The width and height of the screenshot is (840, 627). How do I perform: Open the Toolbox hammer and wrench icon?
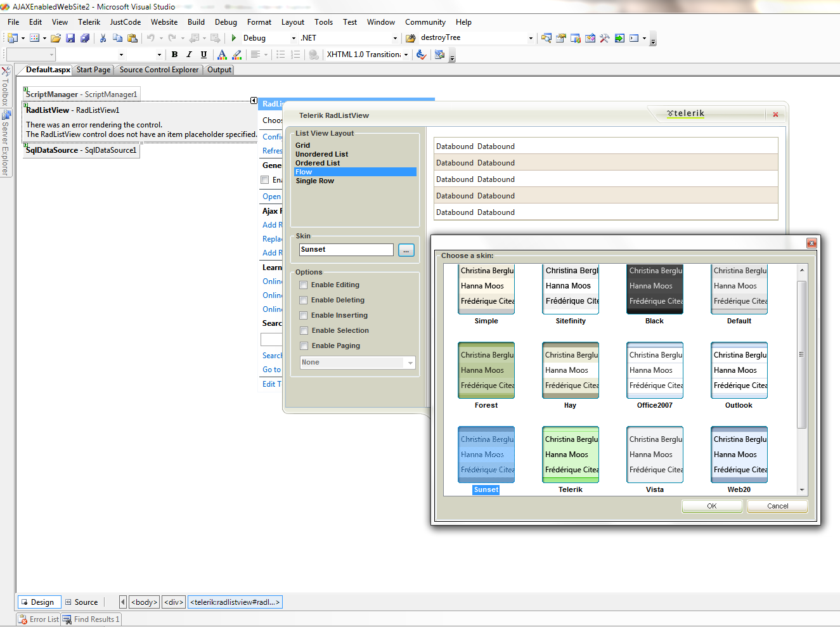click(605, 38)
